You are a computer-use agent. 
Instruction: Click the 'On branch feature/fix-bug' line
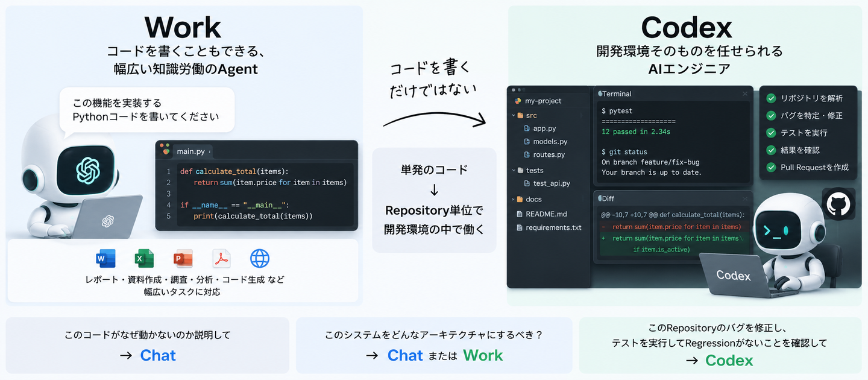click(650, 162)
